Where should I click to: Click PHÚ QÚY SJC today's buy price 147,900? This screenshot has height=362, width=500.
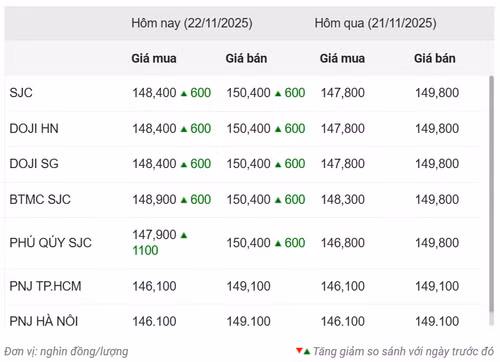pyautogui.click(x=154, y=235)
